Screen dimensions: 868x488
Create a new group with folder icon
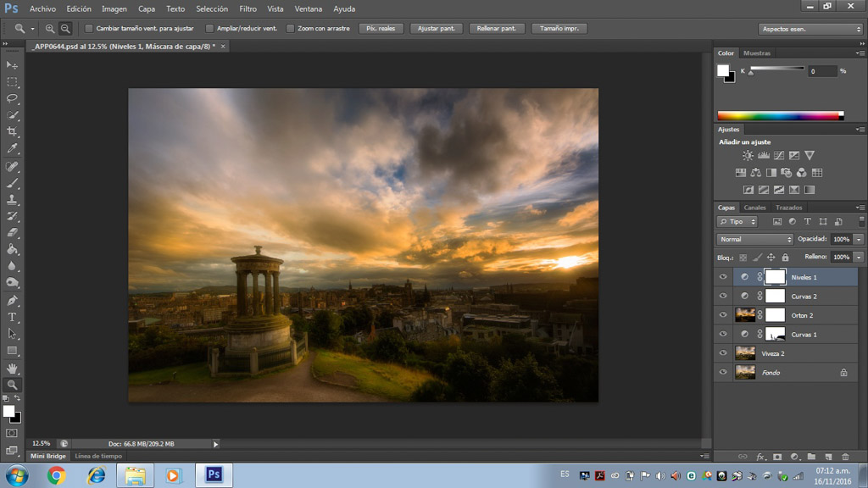point(811,457)
